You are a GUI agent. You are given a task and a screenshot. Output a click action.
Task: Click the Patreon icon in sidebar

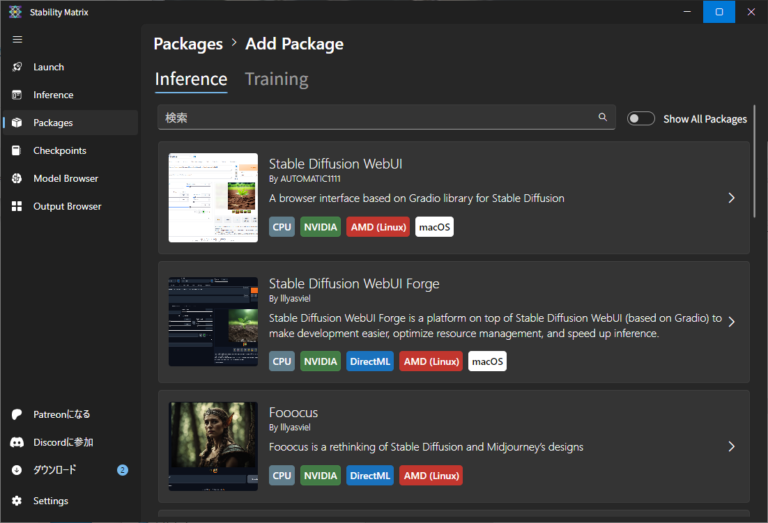(x=17, y=414)
